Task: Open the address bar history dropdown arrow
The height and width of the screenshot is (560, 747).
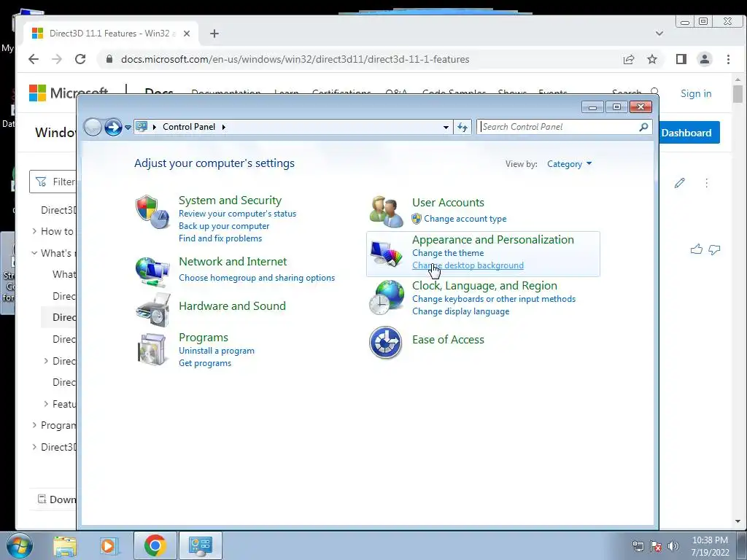Action: 446,127
